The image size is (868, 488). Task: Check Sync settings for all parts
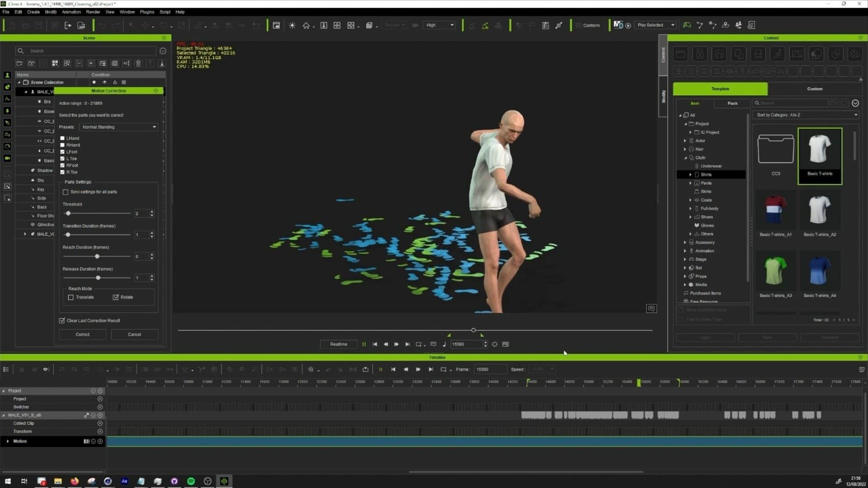66,192
